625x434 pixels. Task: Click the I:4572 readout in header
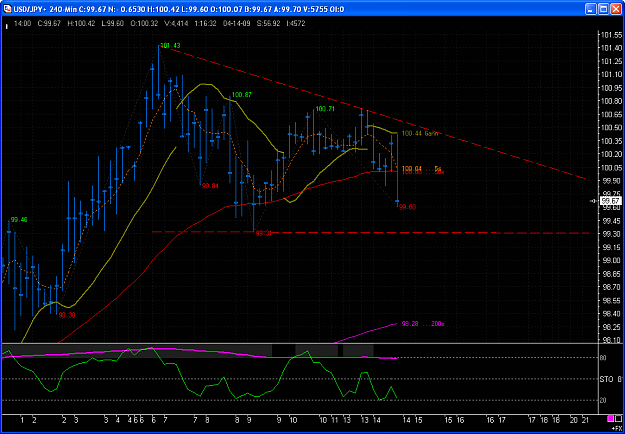(295, 24)
